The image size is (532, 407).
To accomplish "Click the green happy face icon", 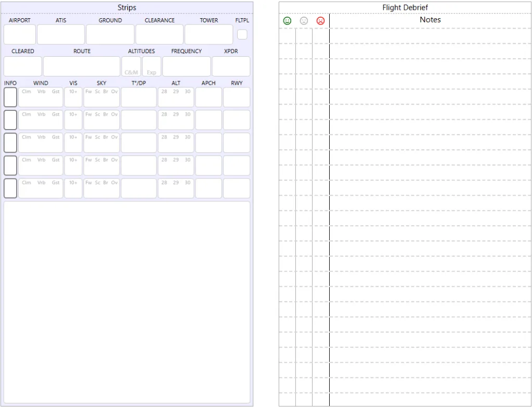I will pyautogui.click(x=287, y=21).
